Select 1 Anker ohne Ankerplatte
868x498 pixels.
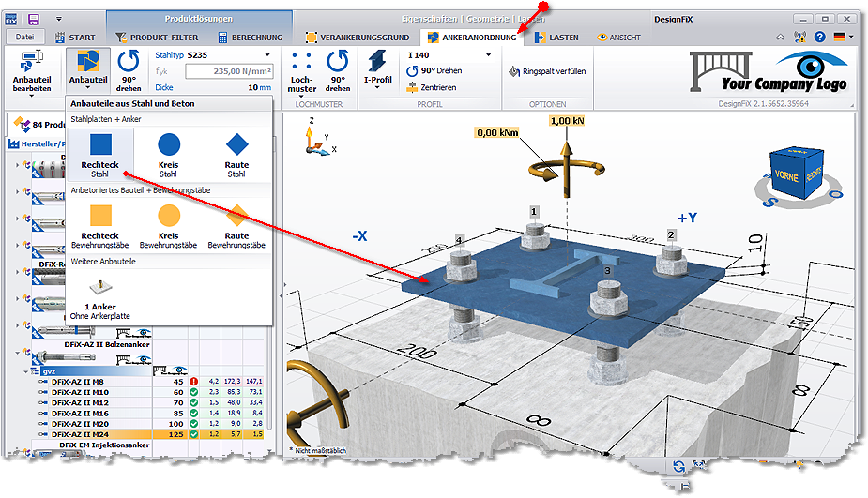(x=100, y=299)
